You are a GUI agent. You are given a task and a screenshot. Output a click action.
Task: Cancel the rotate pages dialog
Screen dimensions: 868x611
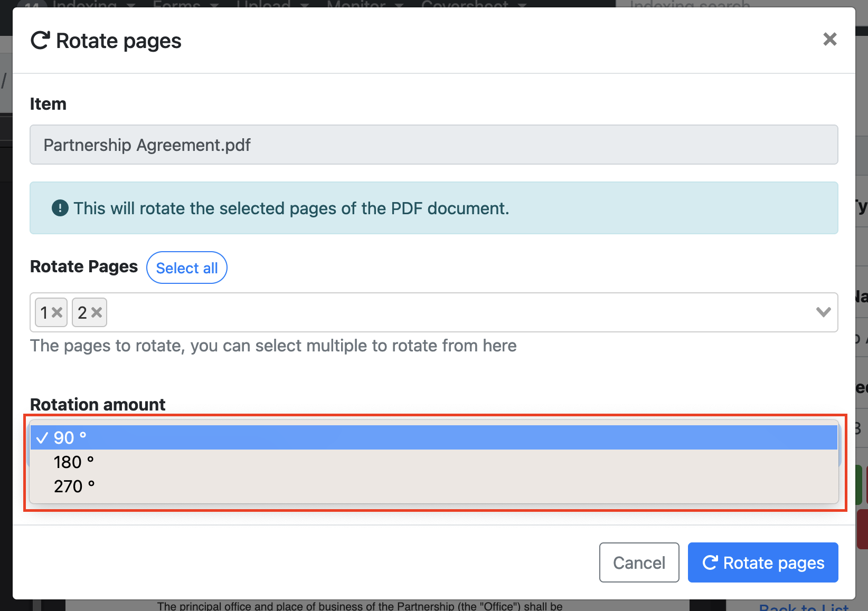[x=639, y=562]
